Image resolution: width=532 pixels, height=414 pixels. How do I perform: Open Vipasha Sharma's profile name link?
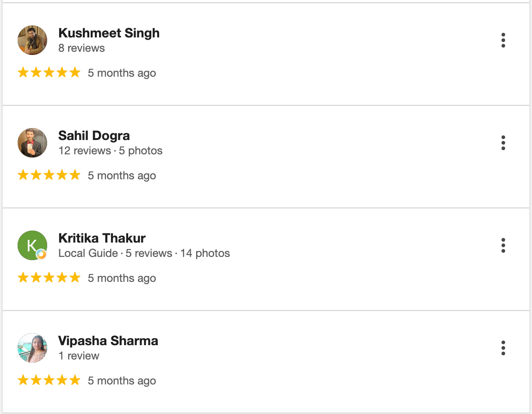(108, 341)
